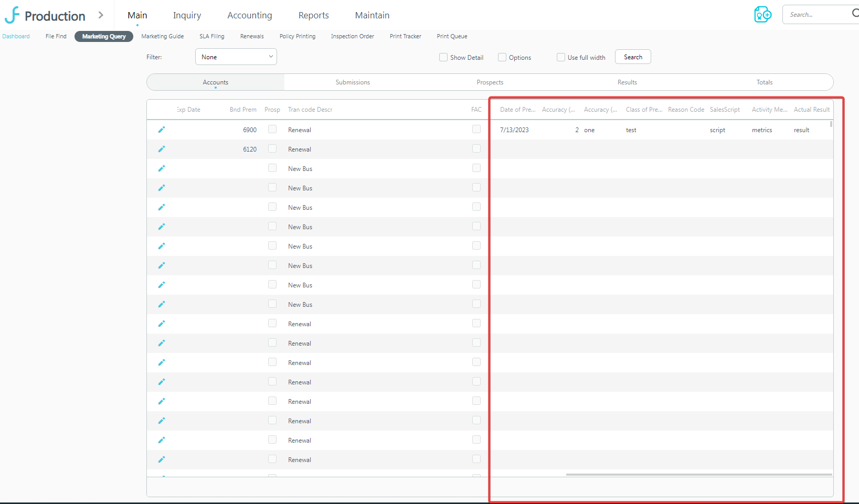
Task: Click the 'script' SalesScript cell
Action: pyautogui.click(x=717, y=130)
